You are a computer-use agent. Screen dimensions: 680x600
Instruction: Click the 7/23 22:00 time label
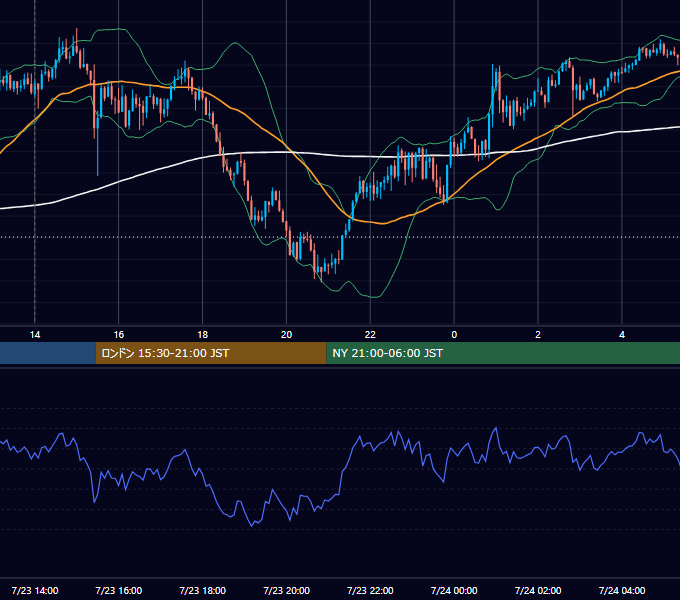pos(370,590)
